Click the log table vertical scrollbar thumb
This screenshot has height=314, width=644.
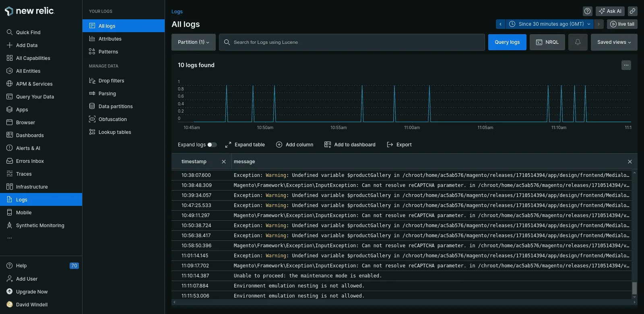point(635,288)
